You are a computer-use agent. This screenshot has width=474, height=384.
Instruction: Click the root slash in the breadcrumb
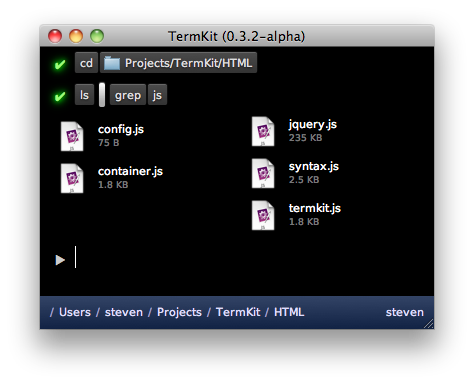(x=52, y=312)
